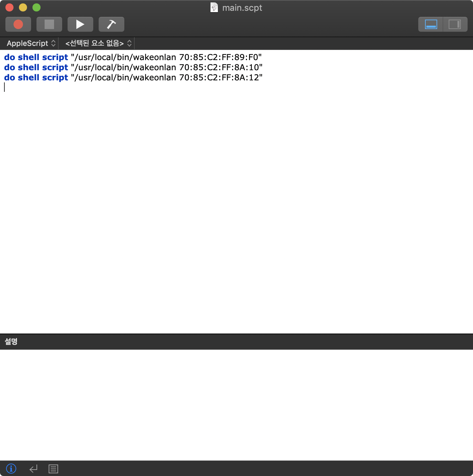
Task: Toggle the right sidebar pane view
Action: pyautogui.click(x=455, y=24)
